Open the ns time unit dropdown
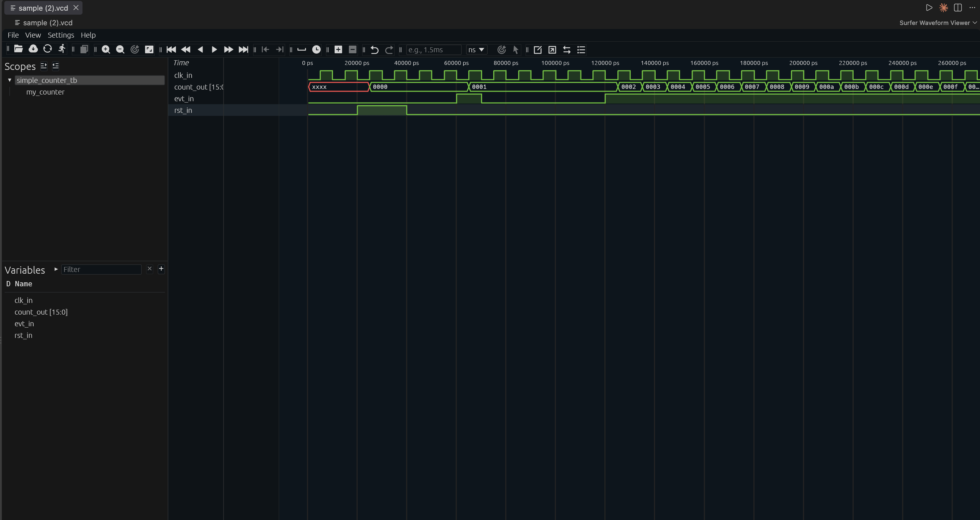The image size is (980, 520). click(x=476, y=50)
